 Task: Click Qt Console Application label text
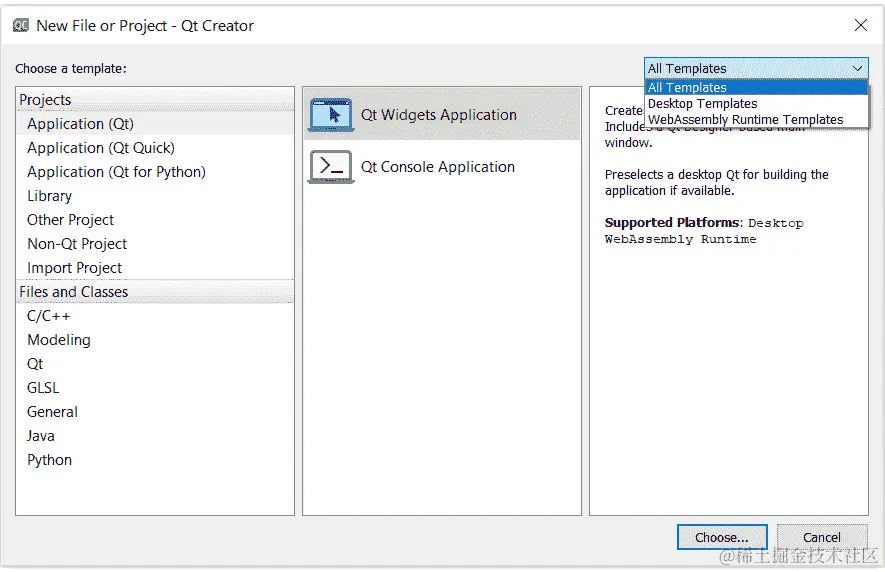click(438, 167)
